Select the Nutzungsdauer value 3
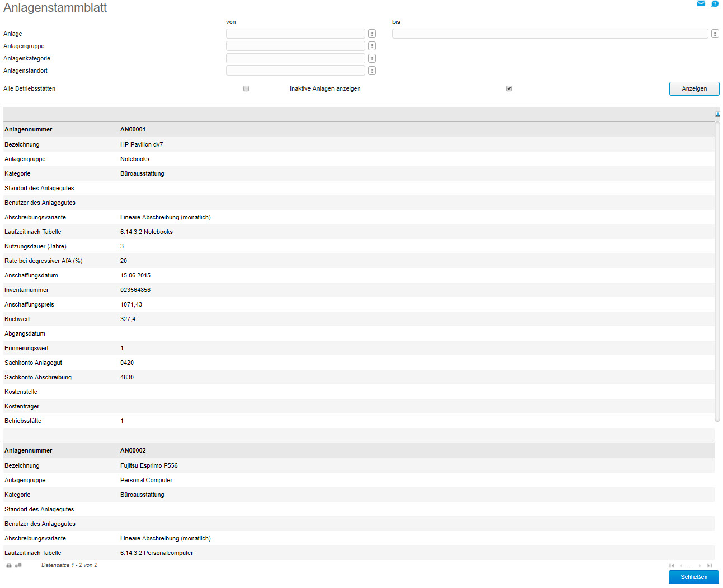723x588 pixels. coord(122,246)
